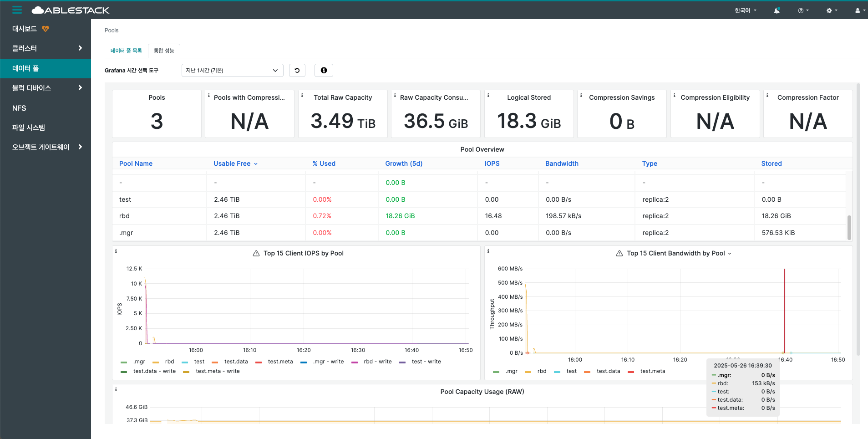This screenshot has height=439, width=868.
Task: Toggle .mgr - write series in IOPS legend
Action: 328,362
